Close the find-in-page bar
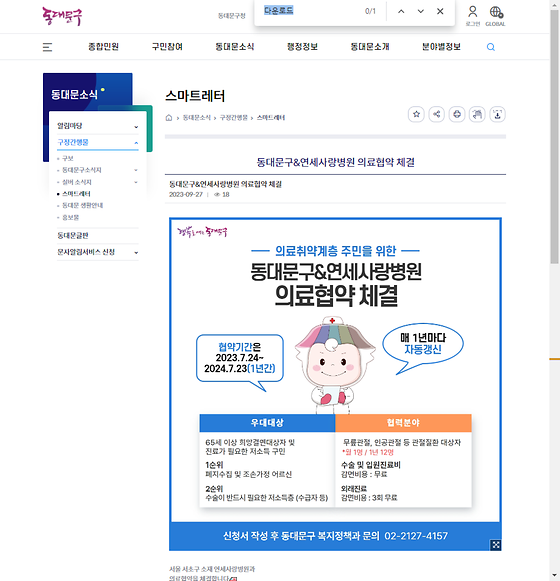Viewport: 560px width, 581px height. 440,11
